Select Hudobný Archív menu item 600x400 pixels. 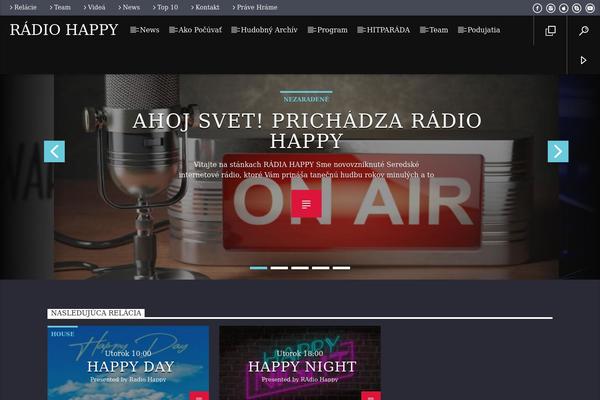[x=264, y=30]
